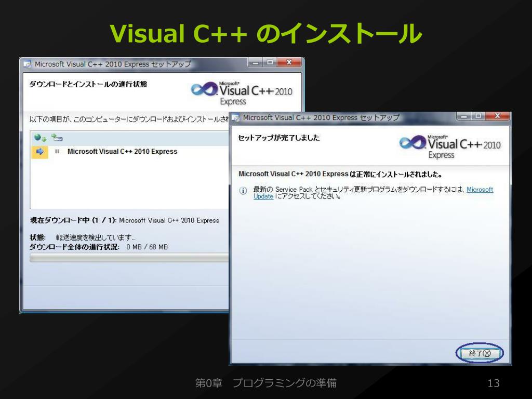This screenshot has height=399, width=532.
Task: Click the blue arrow icon beside Visual C++ 2010 Express
Action: 39,152
